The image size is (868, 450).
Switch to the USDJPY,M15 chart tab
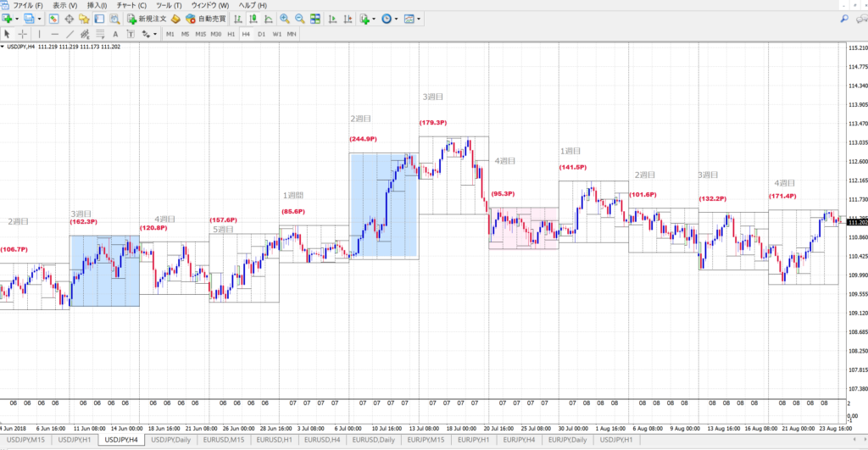click(x=25, y=440)
